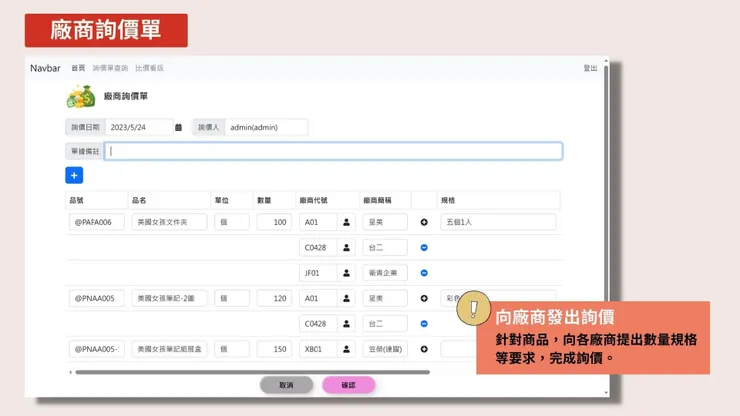740x416 pixels.
Task: Click vendor code field XB01
Action: 318,349
